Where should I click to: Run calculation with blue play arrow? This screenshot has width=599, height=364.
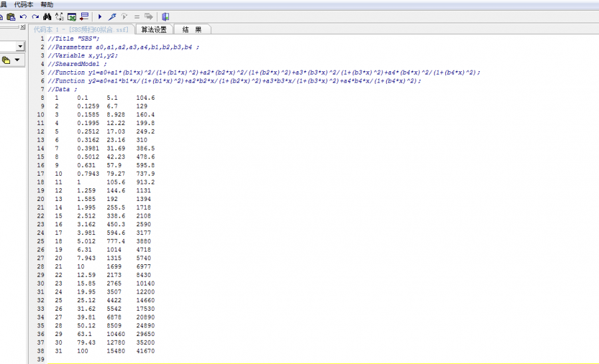pos(100,17)
